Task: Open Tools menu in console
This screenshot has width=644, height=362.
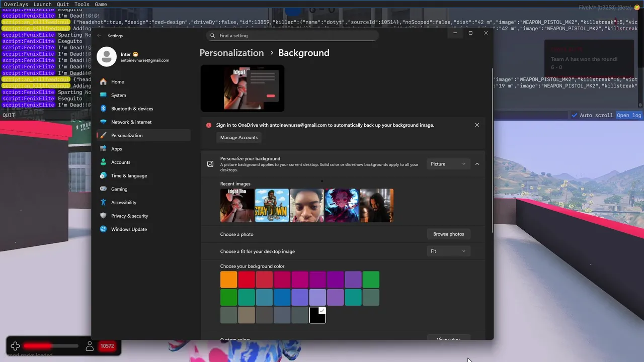Action: (x=82, y=5)
